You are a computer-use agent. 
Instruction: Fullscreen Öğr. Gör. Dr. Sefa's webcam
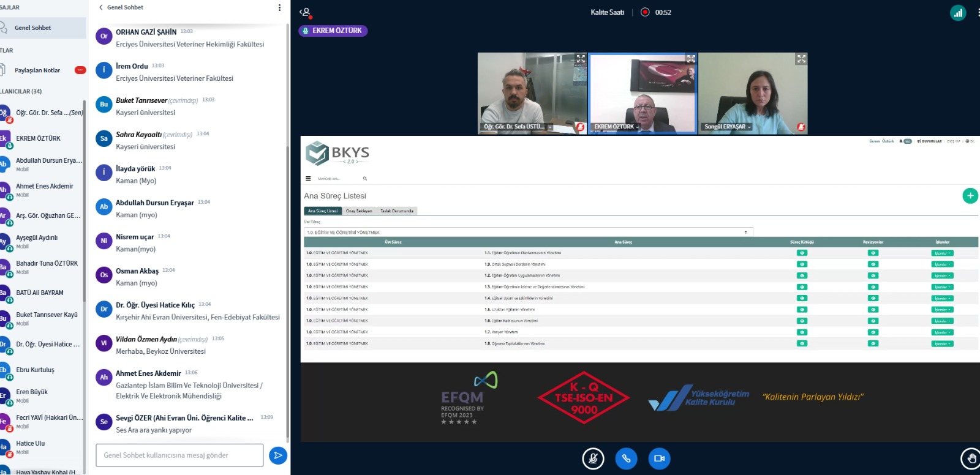pos(581,59)
